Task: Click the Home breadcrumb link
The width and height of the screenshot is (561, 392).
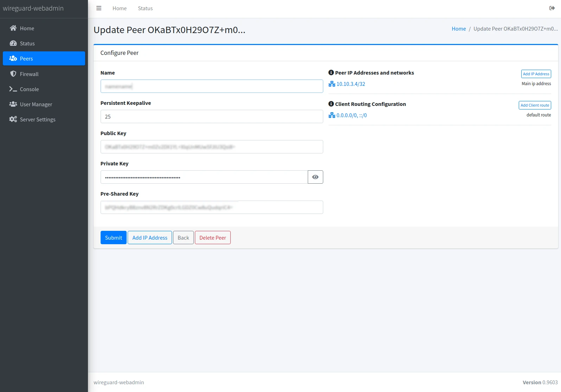Action: click(x=459, y=29)
